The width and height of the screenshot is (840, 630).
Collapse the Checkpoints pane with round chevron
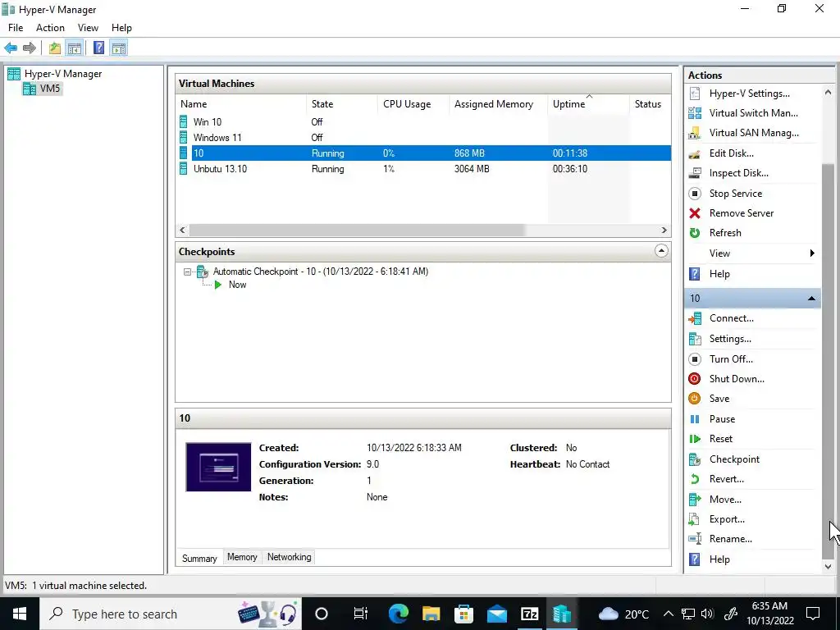pos(661,251)
